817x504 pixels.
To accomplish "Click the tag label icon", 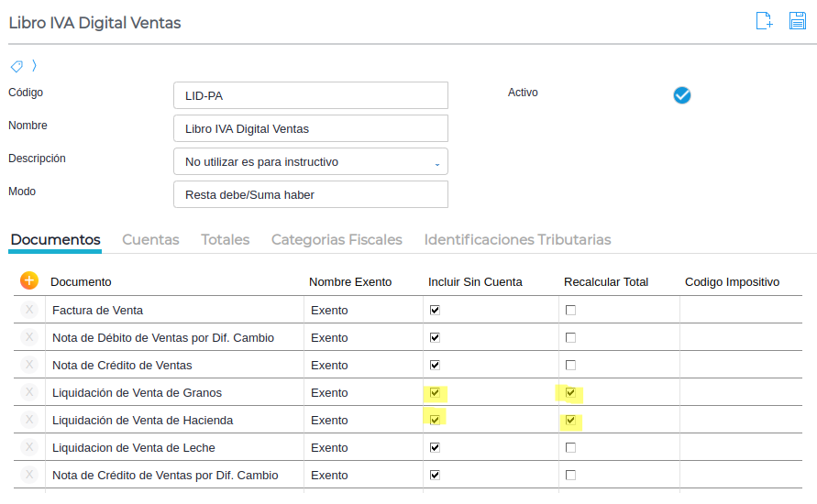I will coord(17,66).
